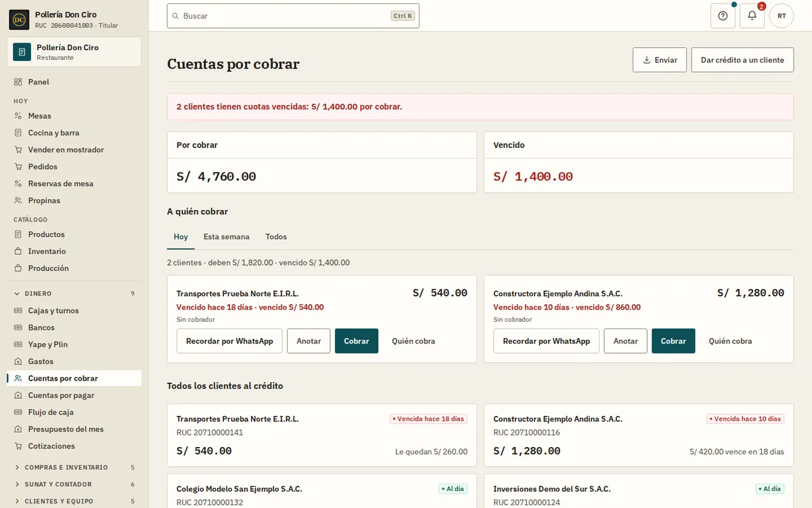812x508 pixels.
Task: Click the Presupuesto del mes icon
Action: 18,429
